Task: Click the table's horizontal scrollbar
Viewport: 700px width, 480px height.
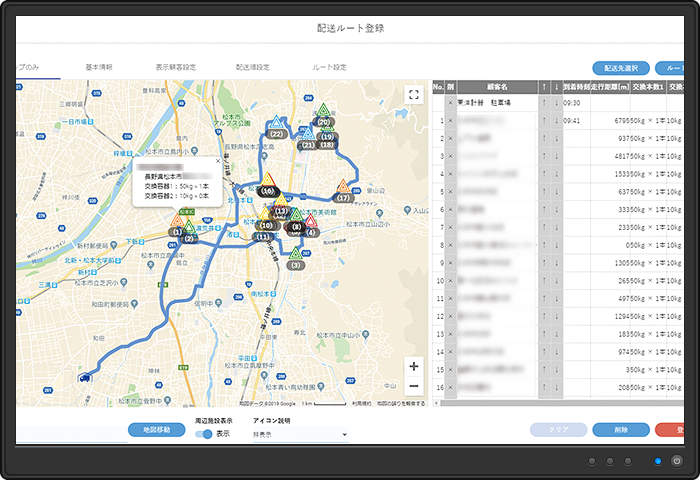Action: pyautogui.click(x=560, y=403)
